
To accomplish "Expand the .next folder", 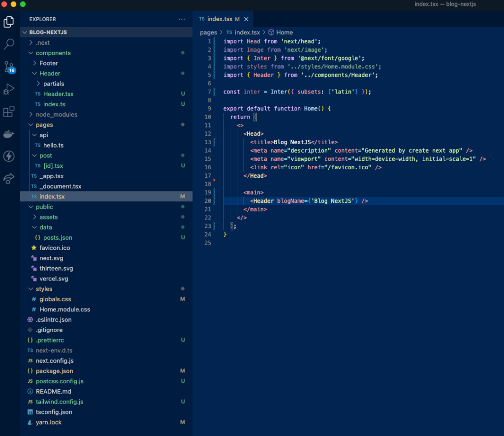I will pos(42,43).
